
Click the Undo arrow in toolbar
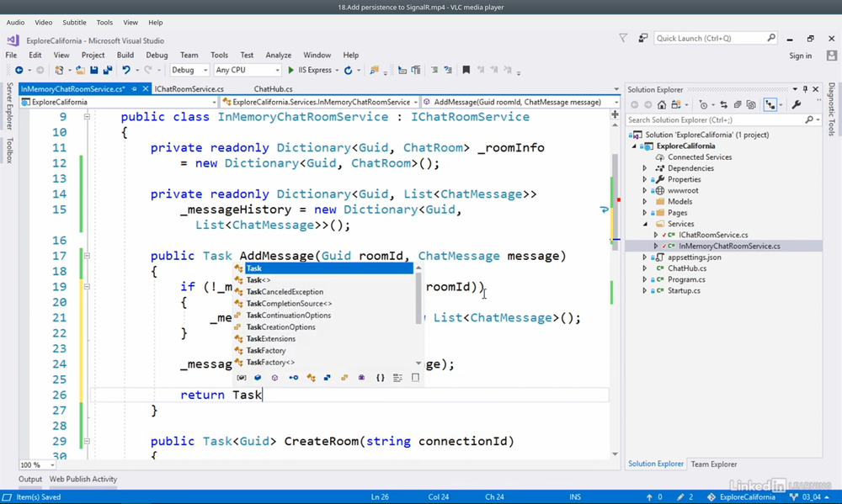tap(126, 70)
